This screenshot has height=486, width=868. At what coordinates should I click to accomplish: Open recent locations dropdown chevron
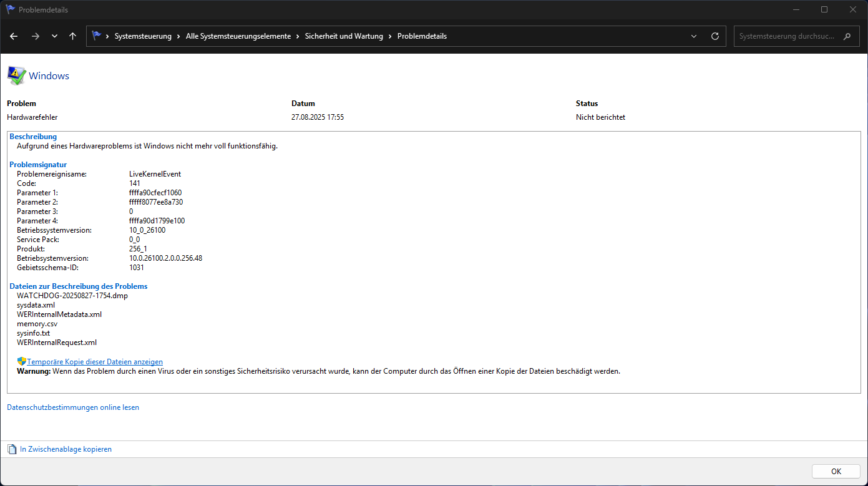pyautogui.click(x=54, y=36)
